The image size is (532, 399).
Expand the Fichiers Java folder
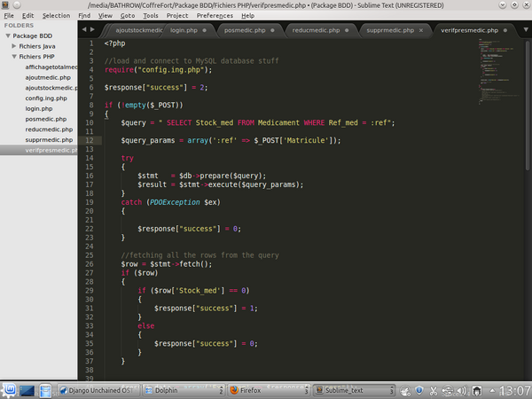coord(14,45)
